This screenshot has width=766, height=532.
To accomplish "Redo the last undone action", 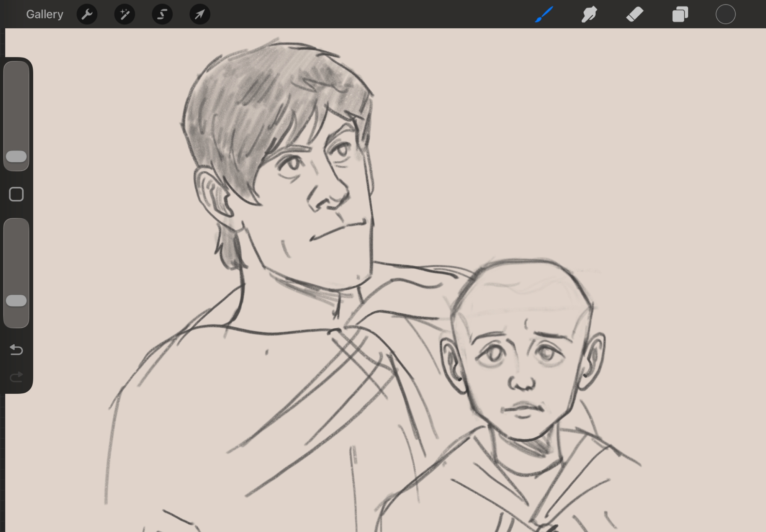I will [16, 377].
